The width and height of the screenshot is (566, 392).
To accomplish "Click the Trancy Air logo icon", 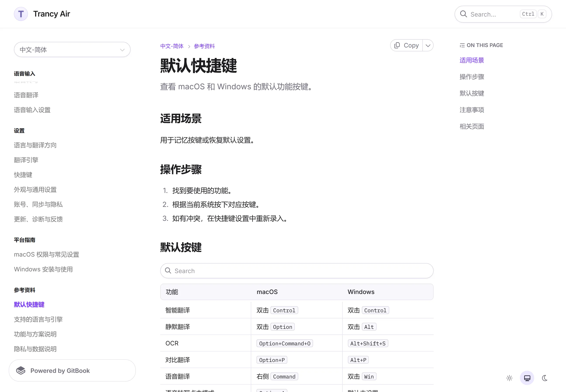I will click(21, 14).
